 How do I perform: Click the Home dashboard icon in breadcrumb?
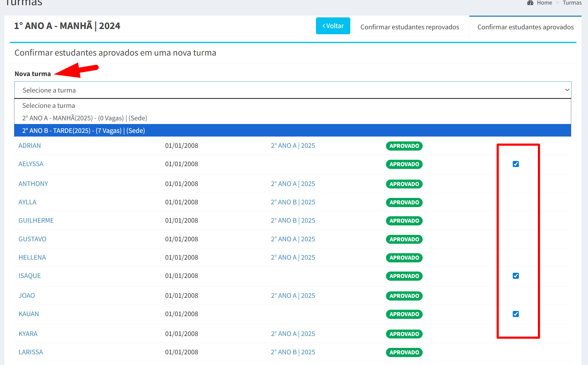click(x=530, y=3)
